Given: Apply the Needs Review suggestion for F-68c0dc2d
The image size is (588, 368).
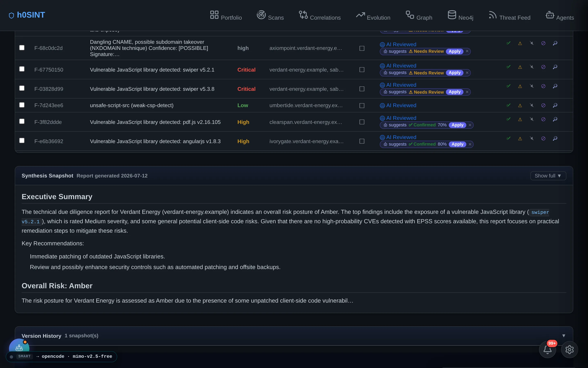Looking at the screenshot, I should click(x=454, y=51).
